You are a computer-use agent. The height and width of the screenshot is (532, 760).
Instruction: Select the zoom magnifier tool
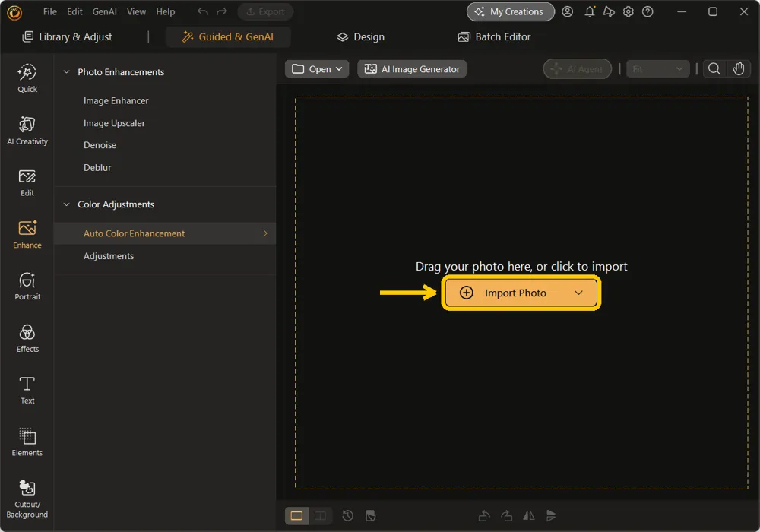tap(714, 69)
